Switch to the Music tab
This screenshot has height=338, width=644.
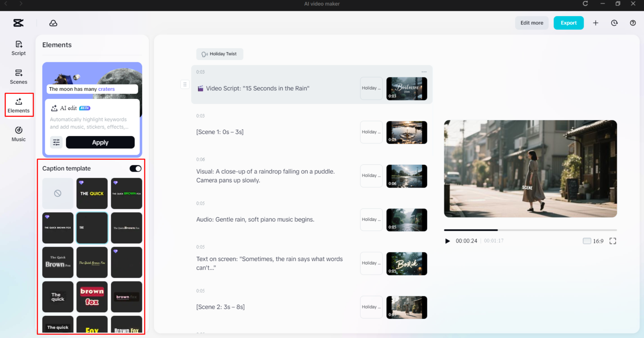point(18,134)
